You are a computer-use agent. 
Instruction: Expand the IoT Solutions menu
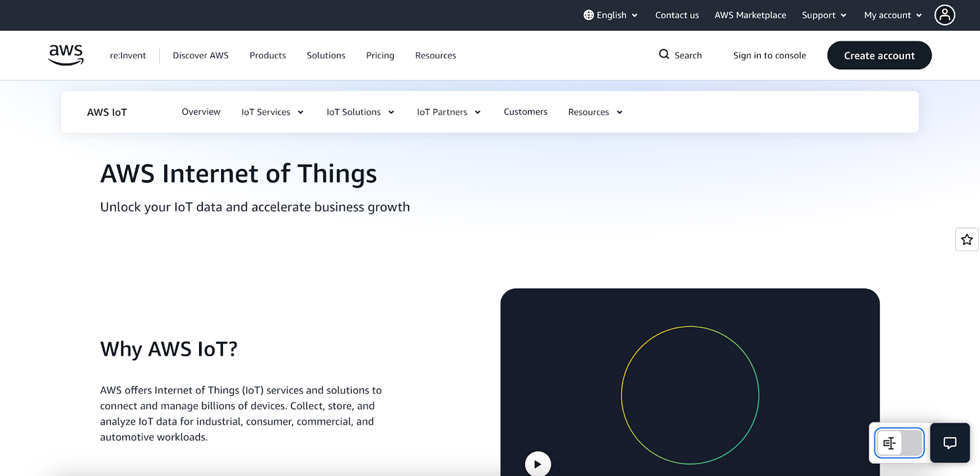(x=360, y=112)
